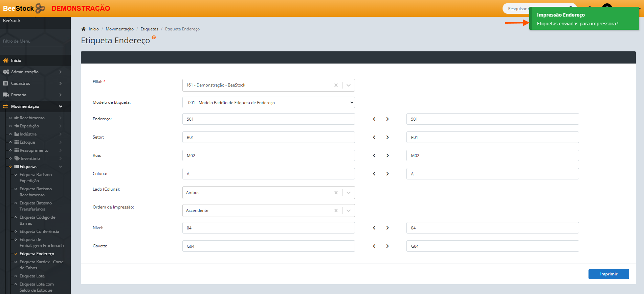
Task: Click the first Rua input field containing M02
Action: point(268,155)
